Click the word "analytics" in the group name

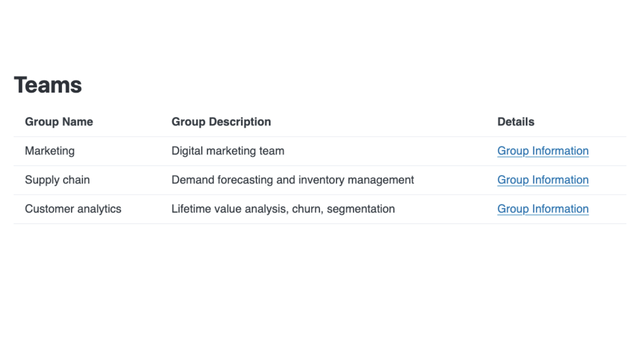99,209
